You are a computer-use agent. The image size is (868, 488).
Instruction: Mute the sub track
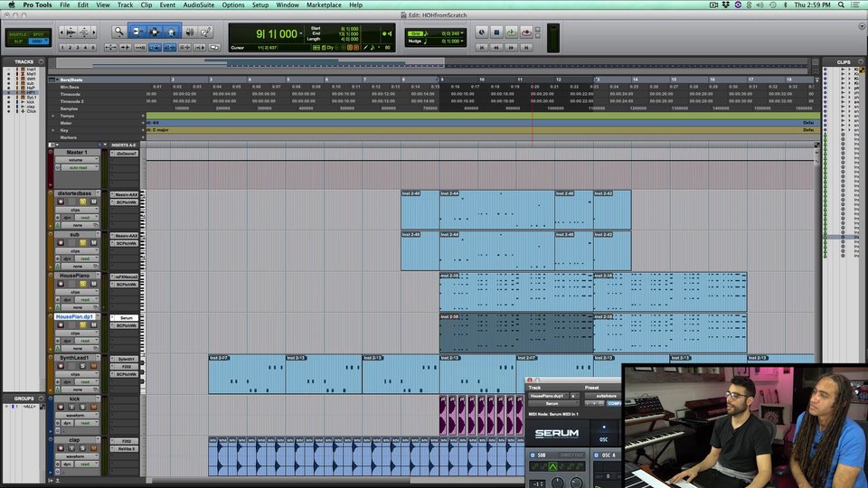(x=93, y=243)
